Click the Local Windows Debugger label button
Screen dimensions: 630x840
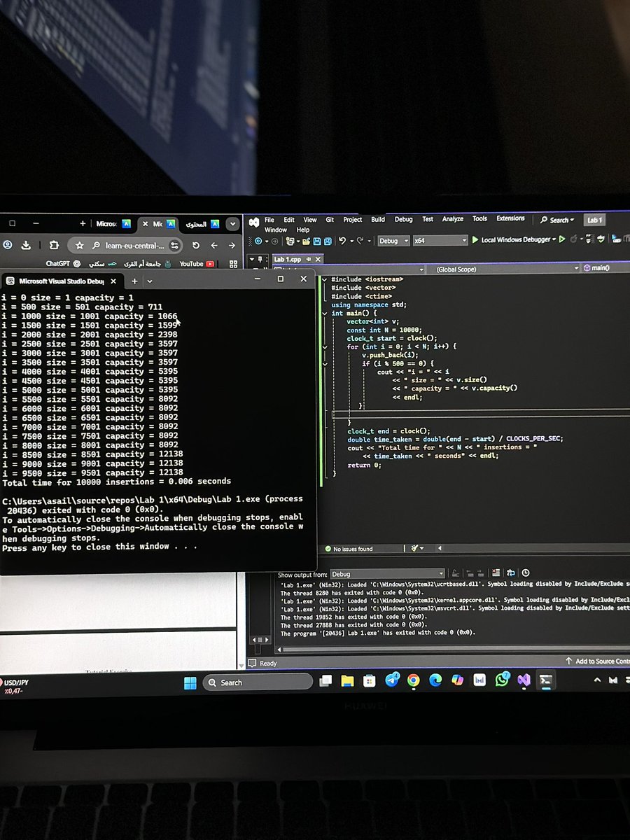(516, 240)
